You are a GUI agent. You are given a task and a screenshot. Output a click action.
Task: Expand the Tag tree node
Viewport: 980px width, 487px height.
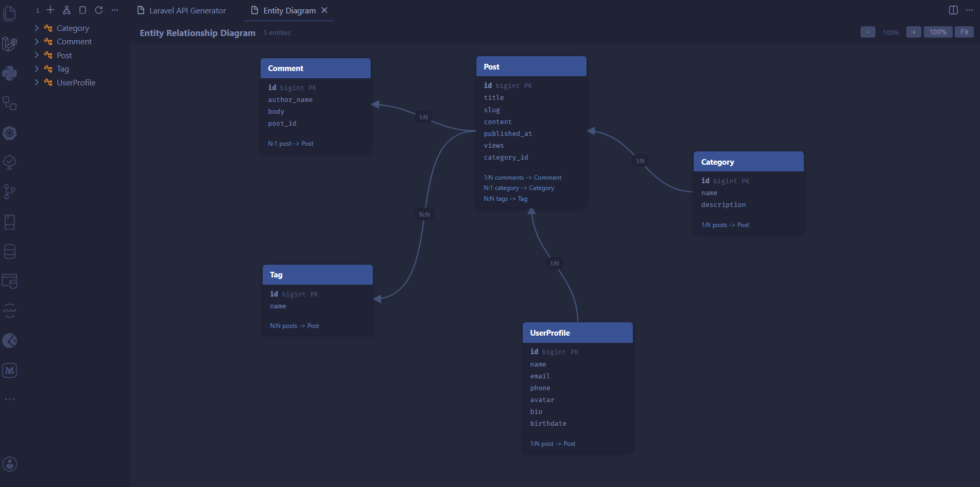[37, 68]
